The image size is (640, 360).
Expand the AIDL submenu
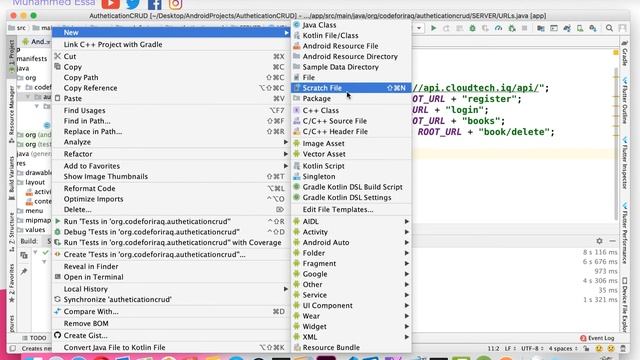tap(351, 221)
